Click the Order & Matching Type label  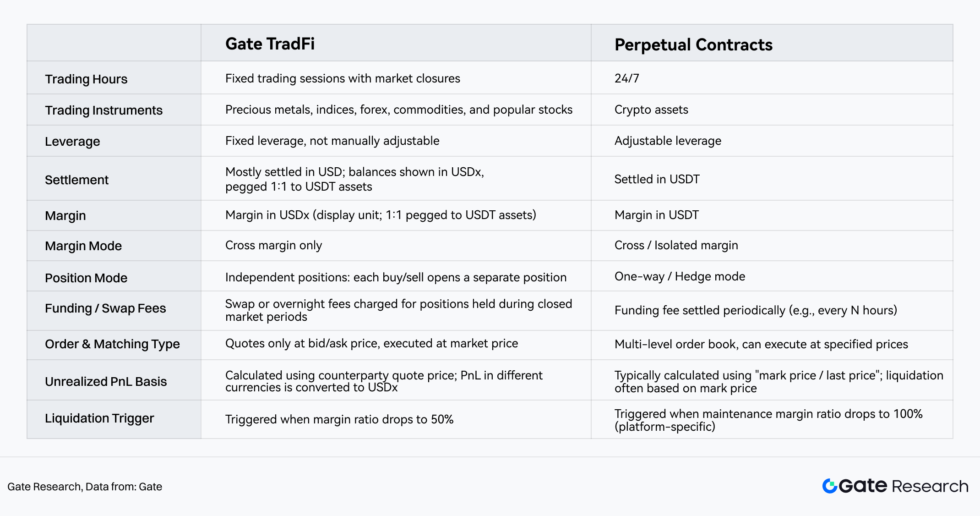[x=112, y=344]
